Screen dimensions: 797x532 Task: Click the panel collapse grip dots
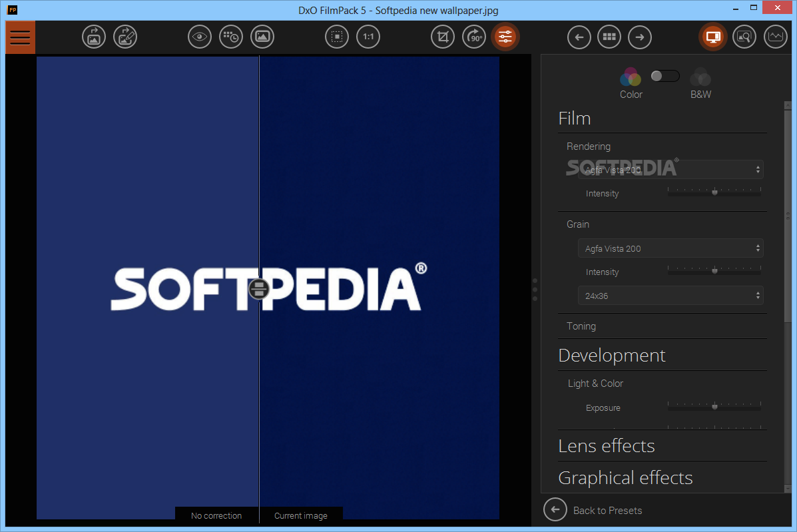coord(535,290)
